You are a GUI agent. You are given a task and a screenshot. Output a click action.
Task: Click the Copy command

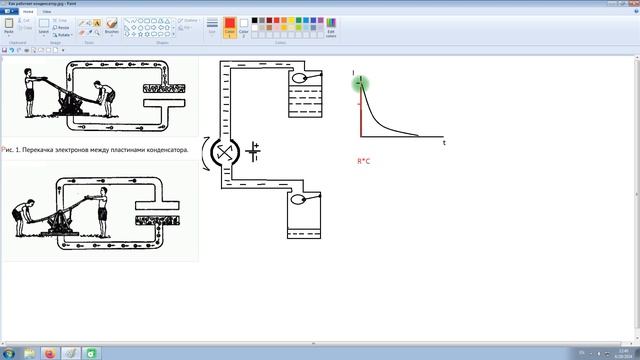(x=24, y=28)
